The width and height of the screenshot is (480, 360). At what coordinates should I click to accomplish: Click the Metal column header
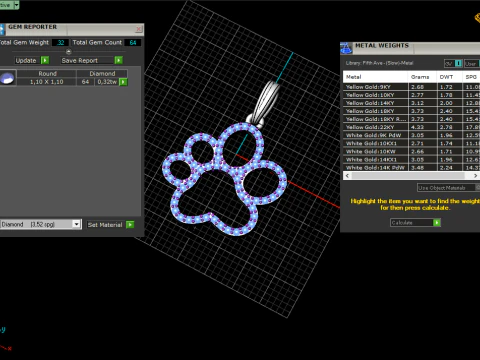coord(375,77)
